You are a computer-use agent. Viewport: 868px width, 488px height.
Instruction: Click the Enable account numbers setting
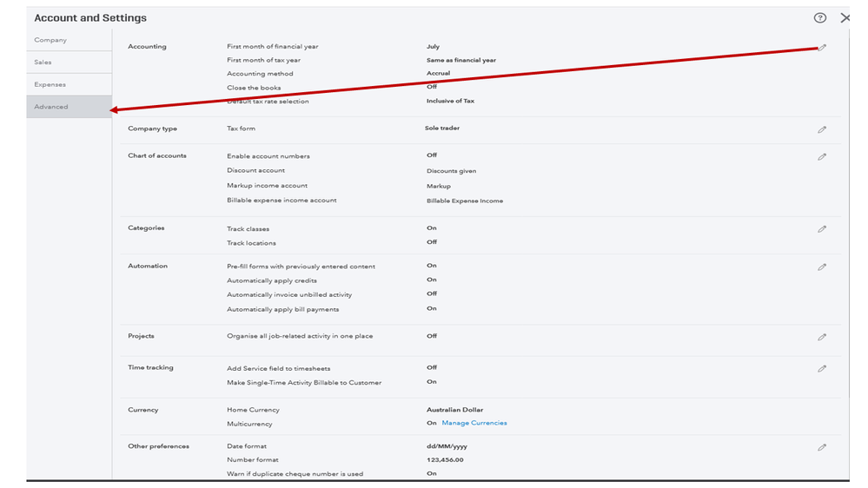268,156
